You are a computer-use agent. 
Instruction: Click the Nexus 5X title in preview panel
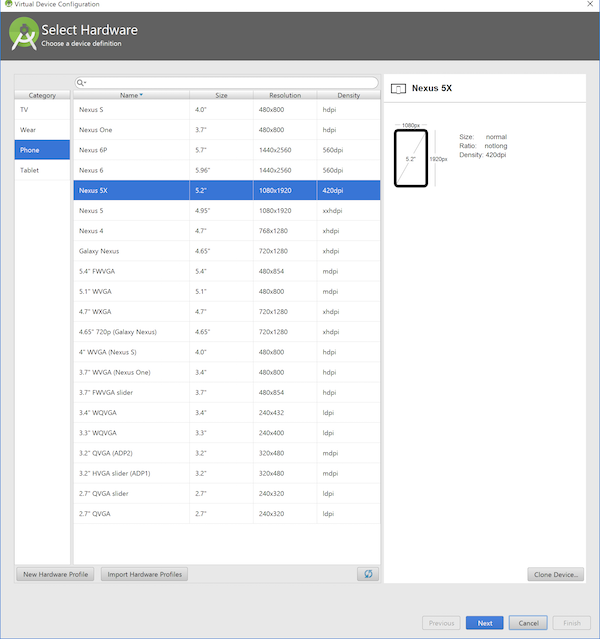(x=432, y=88)
